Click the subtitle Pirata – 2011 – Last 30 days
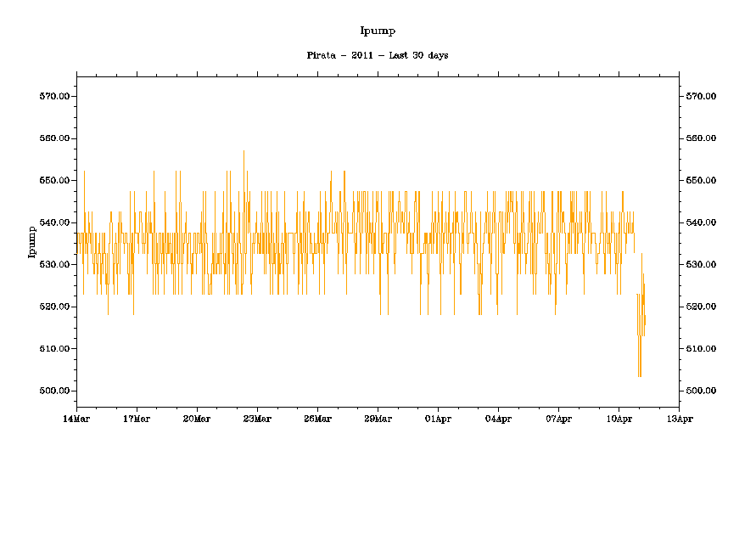The height and width of the screenshot is (535, 756). (x=378, y=55)
